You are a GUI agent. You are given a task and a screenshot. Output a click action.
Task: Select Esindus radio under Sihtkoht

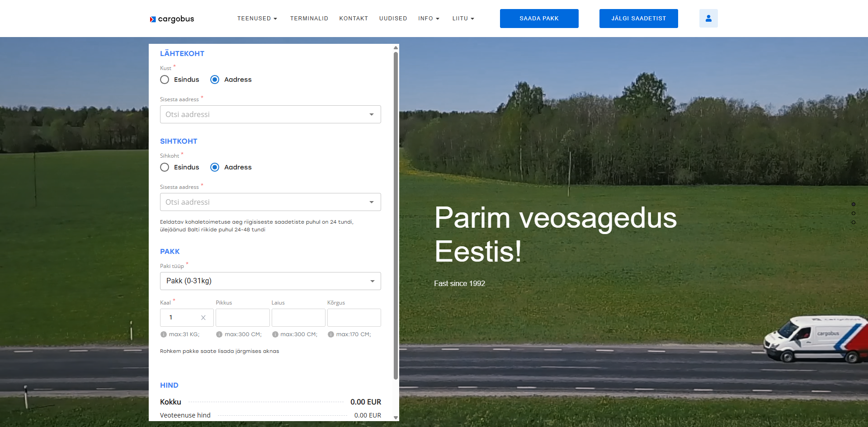(165, 167)
